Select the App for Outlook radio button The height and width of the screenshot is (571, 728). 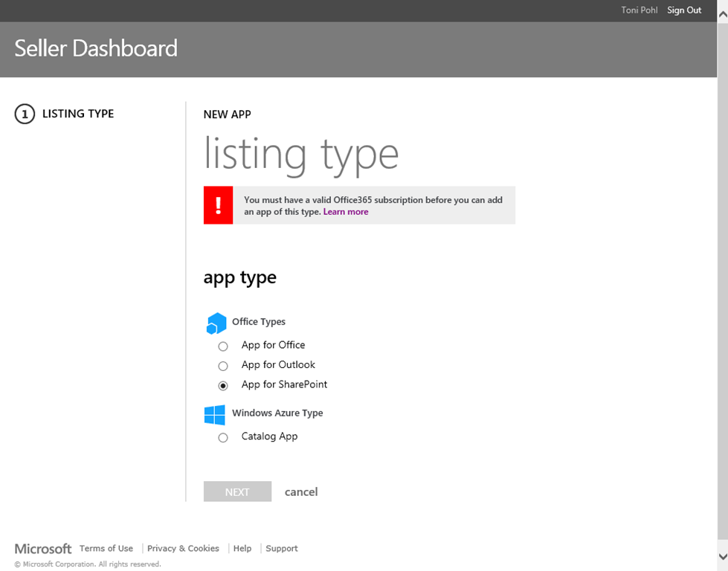click(x=223, y=366)
